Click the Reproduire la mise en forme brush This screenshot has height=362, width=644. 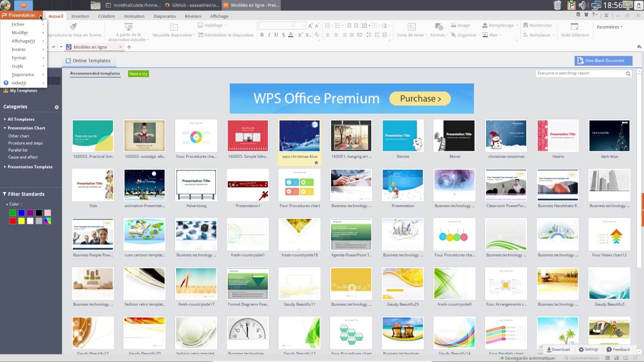[73, 27]
